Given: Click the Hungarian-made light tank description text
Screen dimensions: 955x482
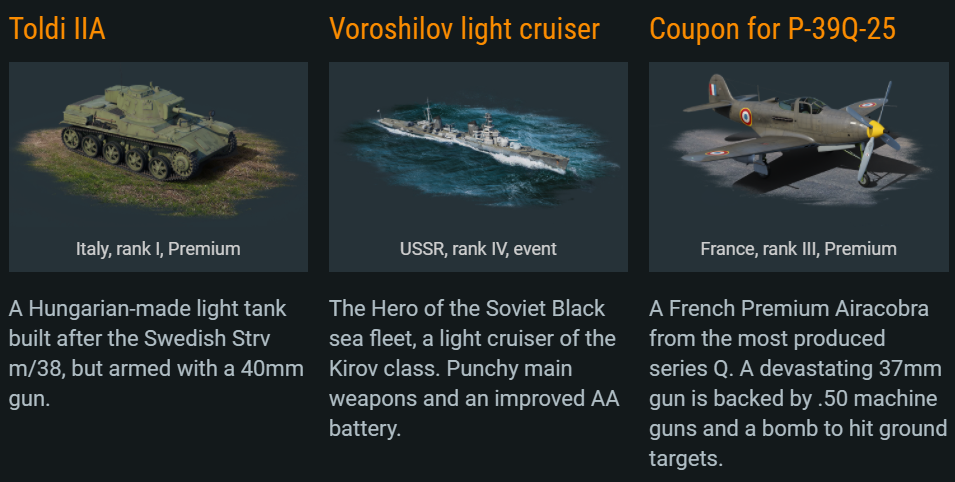Looking at the screenshot, I should pos(156,353).
